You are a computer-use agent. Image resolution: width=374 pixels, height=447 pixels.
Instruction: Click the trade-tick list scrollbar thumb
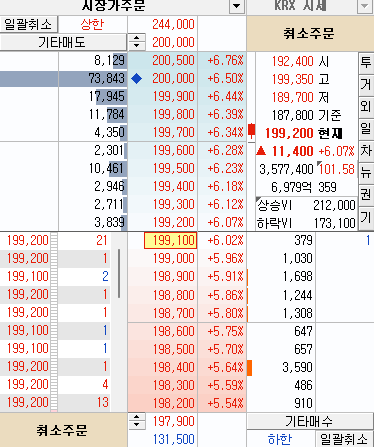(x=119, y=273)
